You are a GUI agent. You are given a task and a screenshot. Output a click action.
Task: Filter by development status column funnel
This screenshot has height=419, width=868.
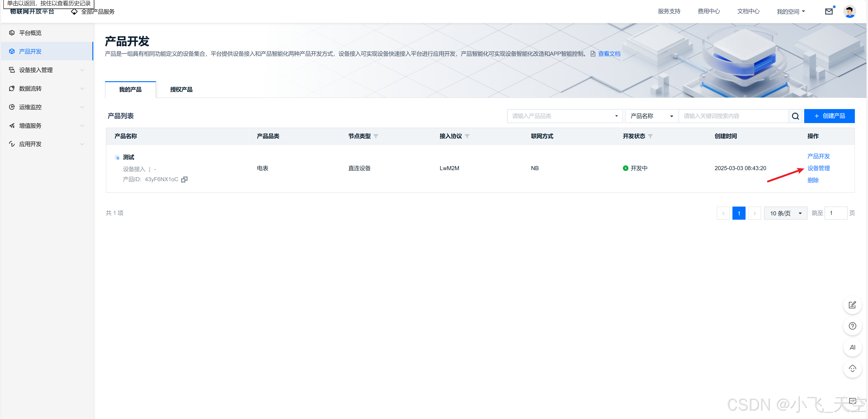coord(650,136)
